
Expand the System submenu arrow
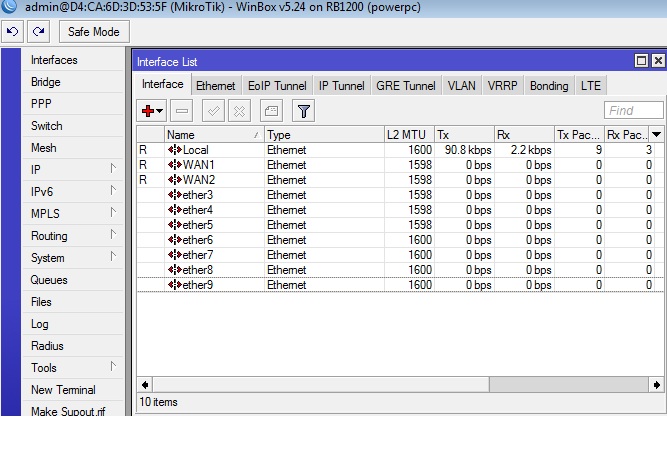click(113, 256)
